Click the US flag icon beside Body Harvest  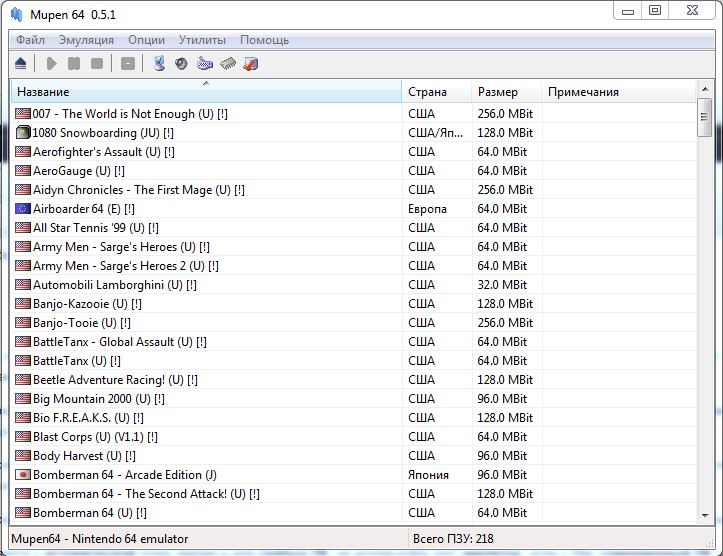click(23, 456)
